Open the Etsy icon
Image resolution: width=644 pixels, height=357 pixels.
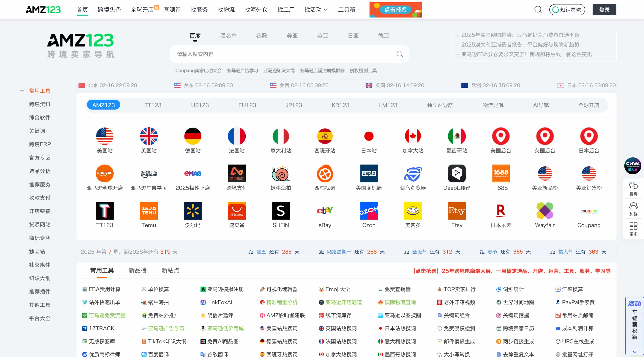tap(457, 211)
